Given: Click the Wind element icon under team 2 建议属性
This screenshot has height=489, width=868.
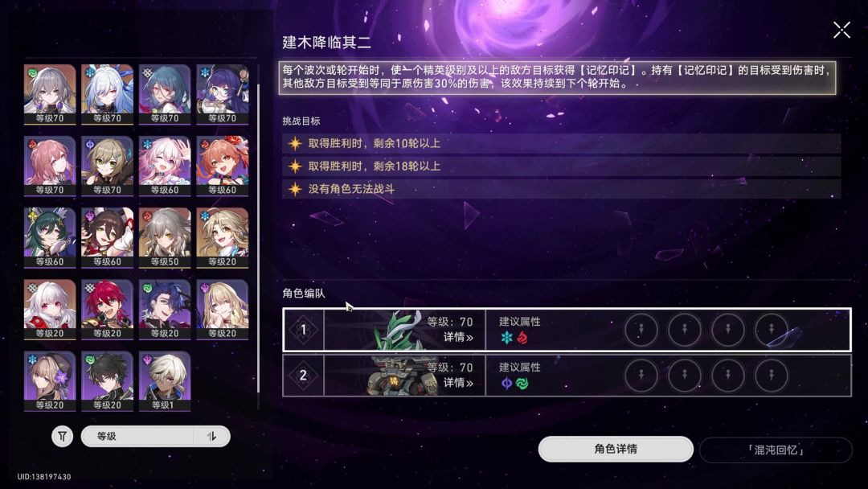Looking at the screenshot, I should click(x=522, y=383).
